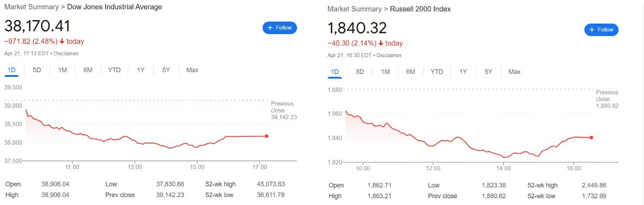Image resolution: width=644 pixels, height=205 pixels.
Task: Show Max range for Dow Jones chart
Action: pyautogui.click(x=192, y=70)
